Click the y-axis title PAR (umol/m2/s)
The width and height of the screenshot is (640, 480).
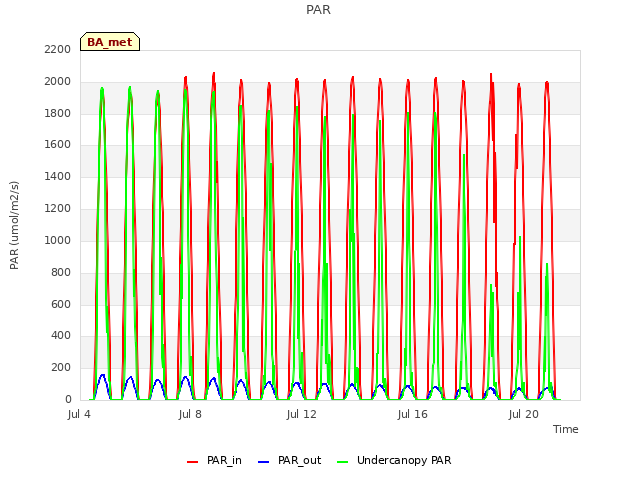pyautogui.click(x=14, y=225)
